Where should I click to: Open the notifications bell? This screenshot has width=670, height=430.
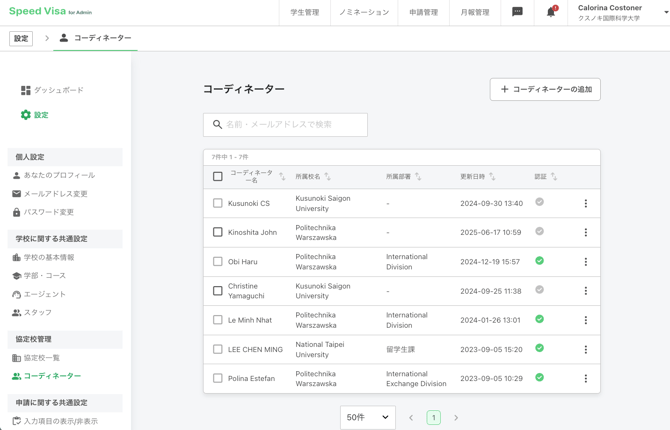[x=550, y=13]
